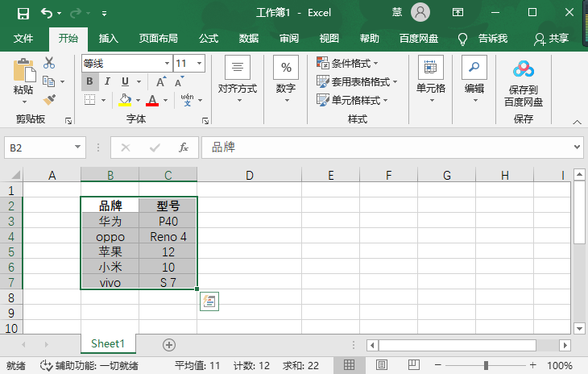Apply red font color
This screenshot has width=588, height=374.
coord(152,100)
